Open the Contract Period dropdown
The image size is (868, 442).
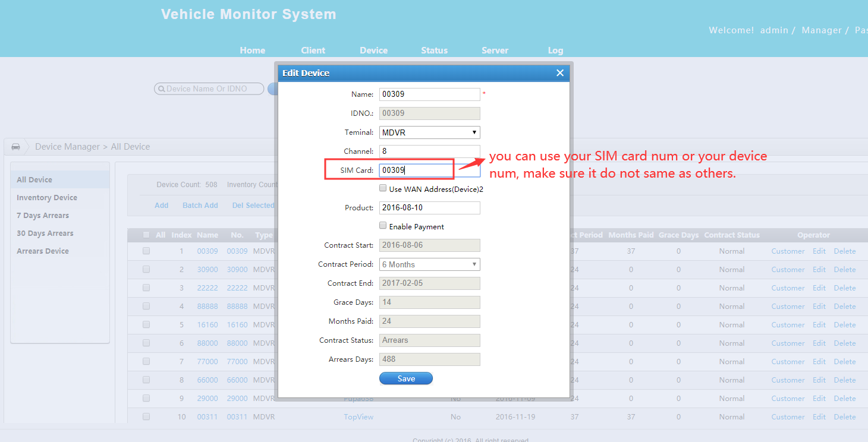pyautogui.click(x=430, y=264)
